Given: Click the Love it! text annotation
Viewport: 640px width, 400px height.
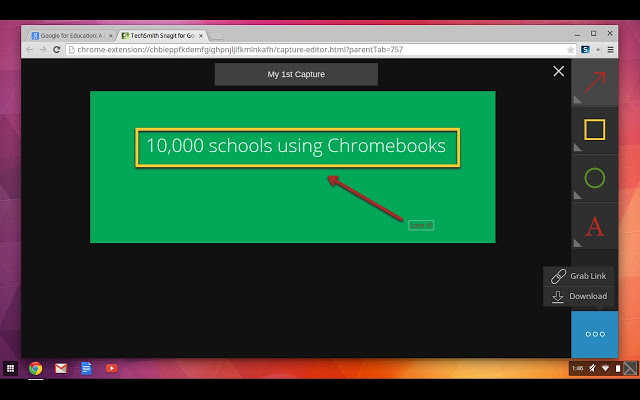Looking at the screenshot, I should 421,225.
